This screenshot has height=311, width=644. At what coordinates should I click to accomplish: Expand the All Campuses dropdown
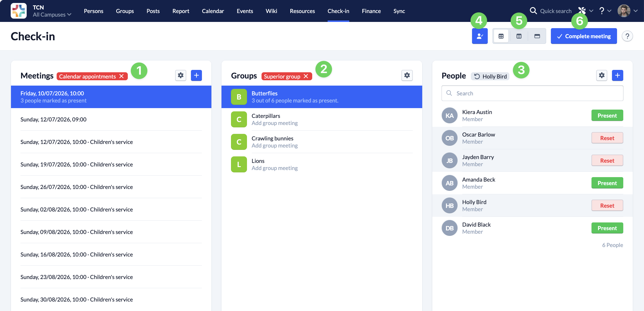[x=52, y=15]
